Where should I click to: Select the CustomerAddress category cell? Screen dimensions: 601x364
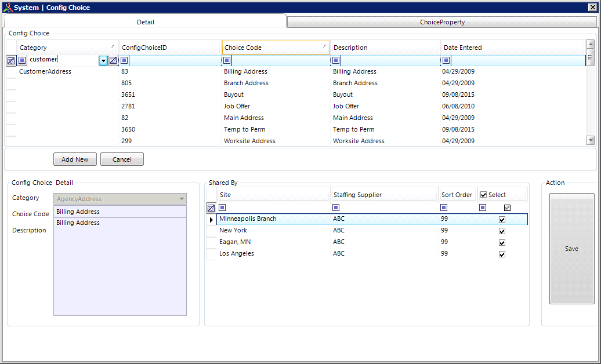tap(68, 71)
